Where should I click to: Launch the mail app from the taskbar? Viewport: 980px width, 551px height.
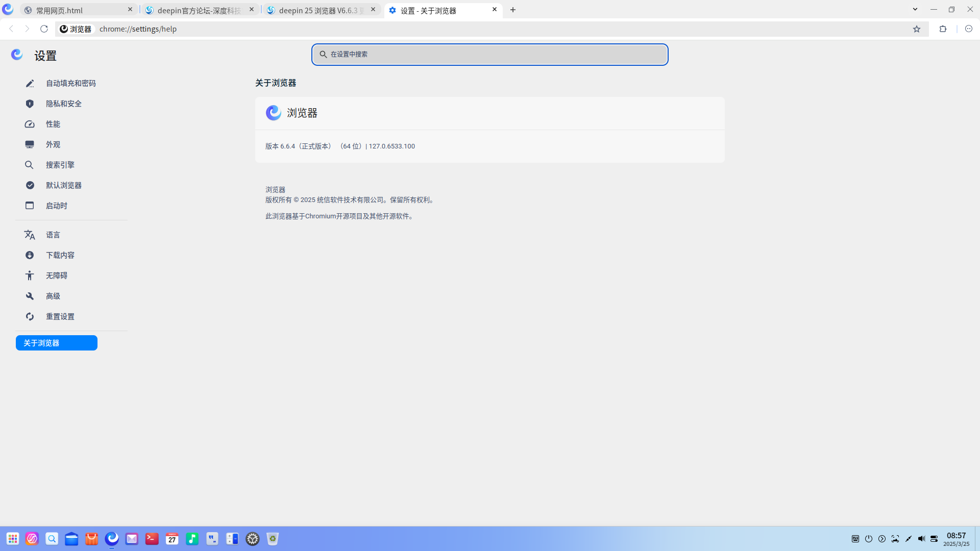[132, 539]
